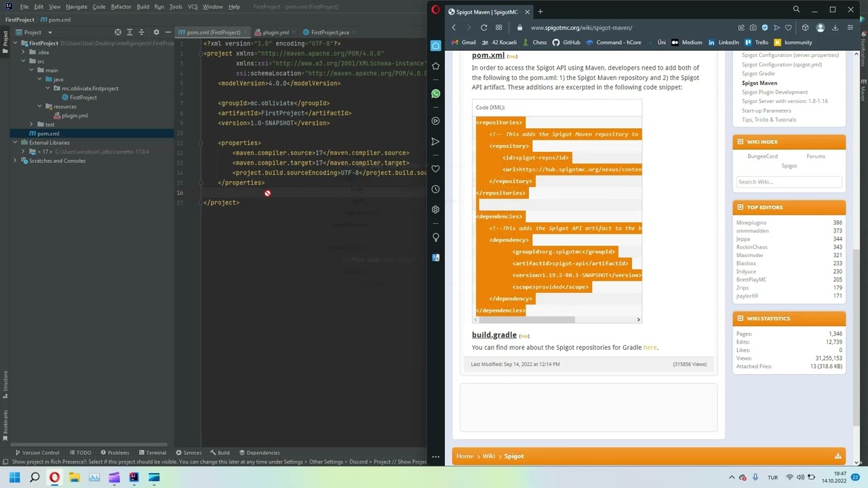The height and width of the screenshot is (488, 868).
Task: Open Opera search tabs magnifier
Action: (x=796, y=9)
